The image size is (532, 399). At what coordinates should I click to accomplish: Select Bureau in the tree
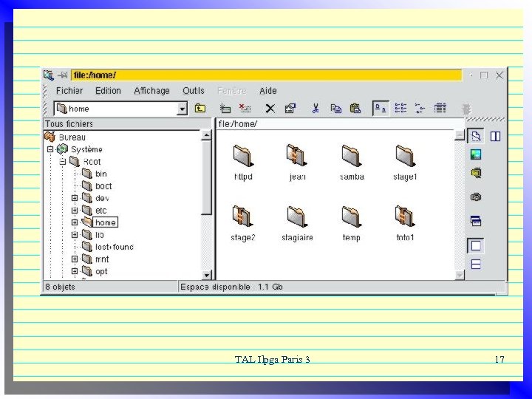pyautogui.click(x=72, y=137)
